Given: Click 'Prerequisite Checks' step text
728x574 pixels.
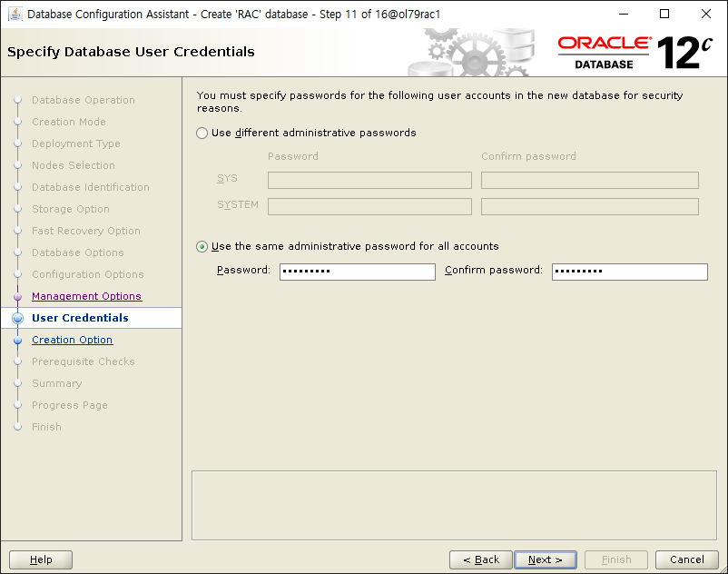Looking at the screenshot, I should (x=84, y=361).
